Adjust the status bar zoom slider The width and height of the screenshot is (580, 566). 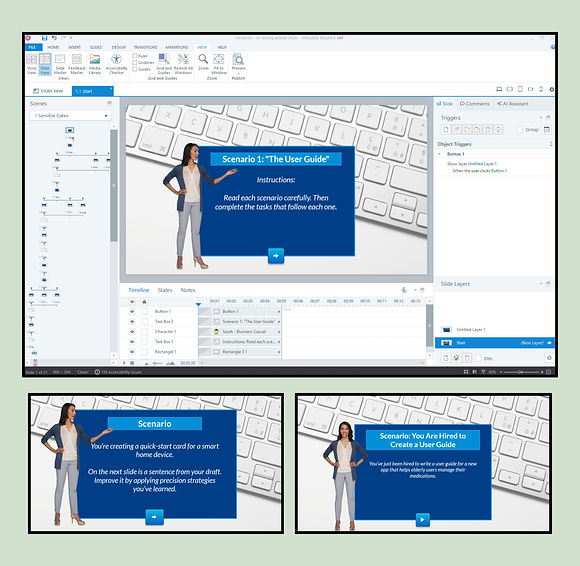pos(521,372)
